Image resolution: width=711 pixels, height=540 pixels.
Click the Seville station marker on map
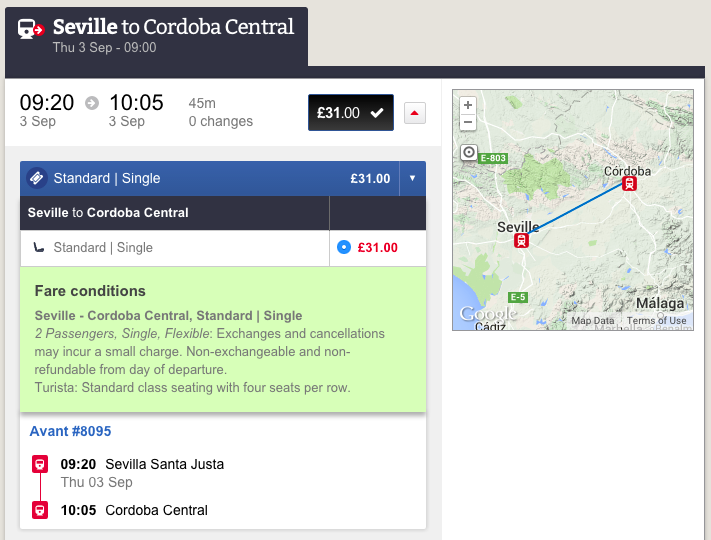tap(521, 240)
